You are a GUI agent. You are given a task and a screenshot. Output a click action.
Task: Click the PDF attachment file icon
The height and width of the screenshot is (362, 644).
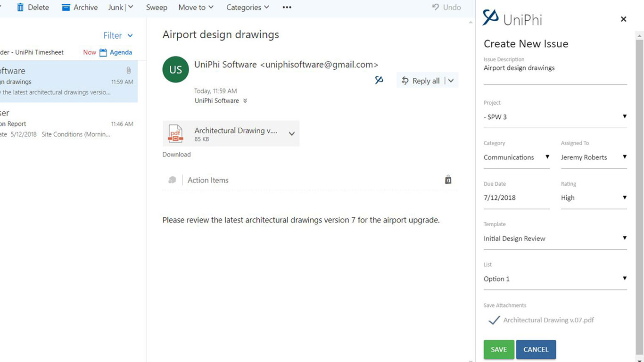pos(175,133)
